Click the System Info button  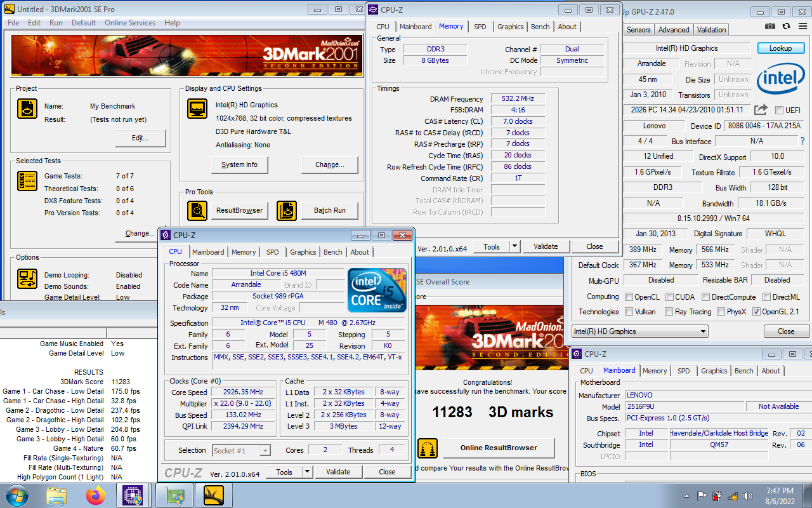[x=239, y=164]
